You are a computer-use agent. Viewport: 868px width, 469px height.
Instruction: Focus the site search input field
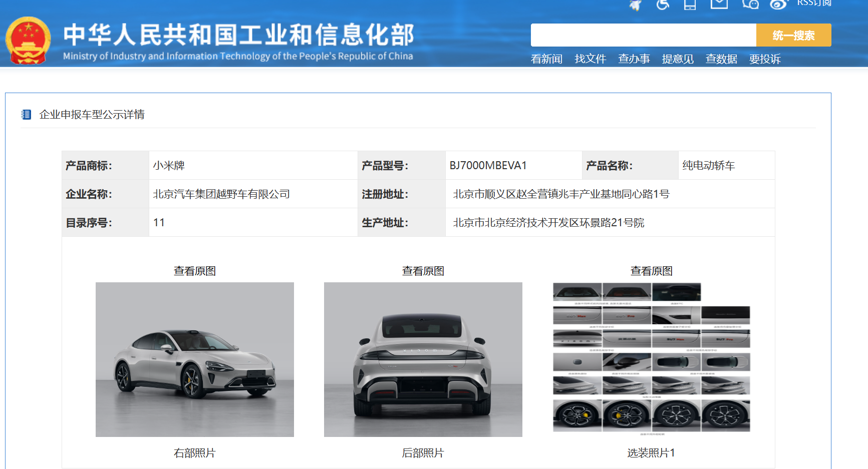click(x=643, y=35)
